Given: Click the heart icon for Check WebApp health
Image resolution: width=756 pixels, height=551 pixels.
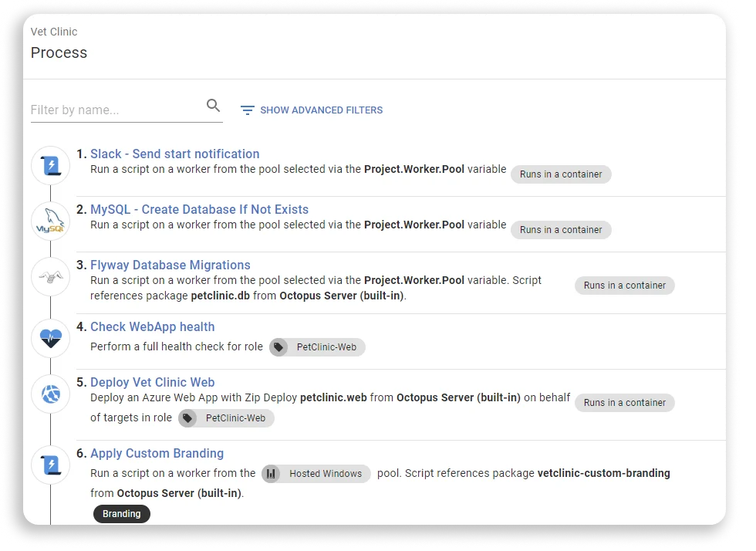Looking at the screenshot, I should point(49,336).
